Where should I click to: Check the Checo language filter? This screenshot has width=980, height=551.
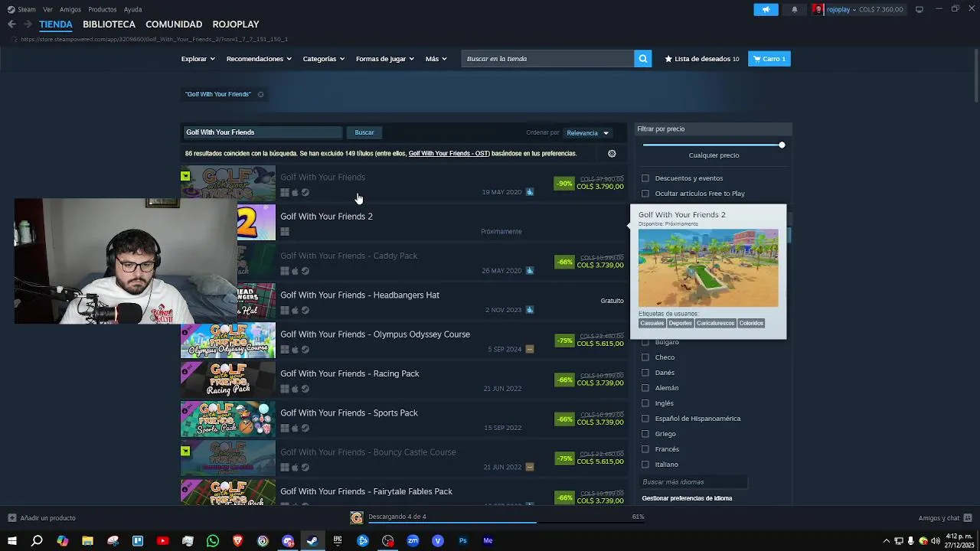[645, 357]
